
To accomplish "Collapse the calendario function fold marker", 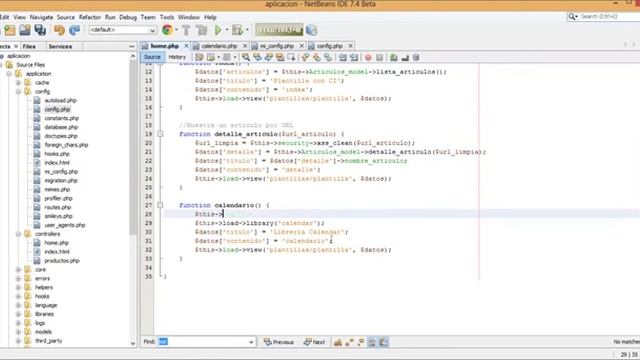I will point(160,205).
